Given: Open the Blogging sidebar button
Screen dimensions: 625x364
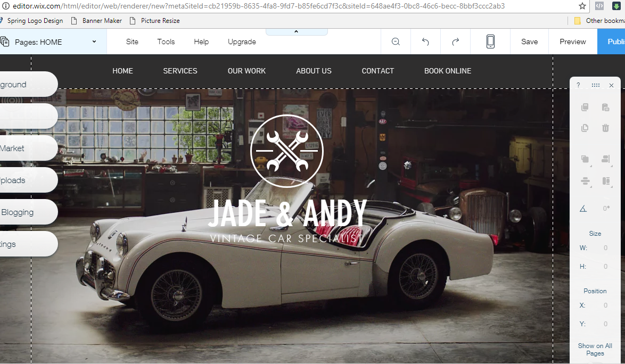Looking at the screenshot, I should click(28, 212).
